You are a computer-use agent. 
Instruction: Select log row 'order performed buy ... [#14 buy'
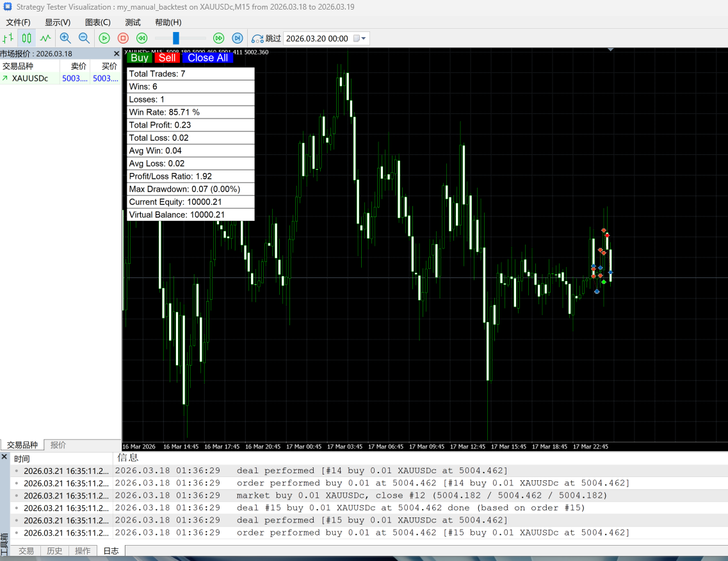point(369,483)
